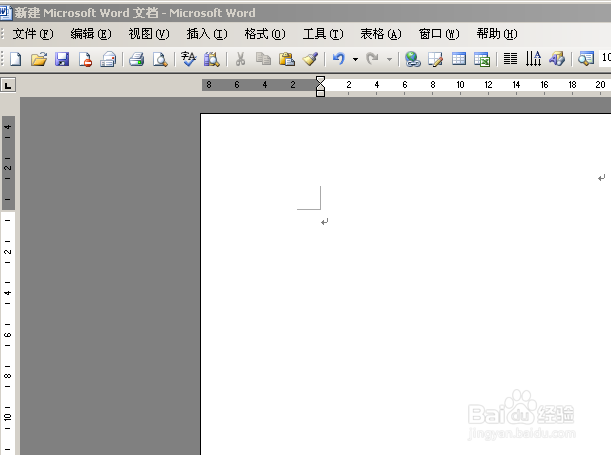Image resolution: width=611 pixels, height=455 pixels.
Task: Print the document using the printer icon
Action: coord(136,59)
